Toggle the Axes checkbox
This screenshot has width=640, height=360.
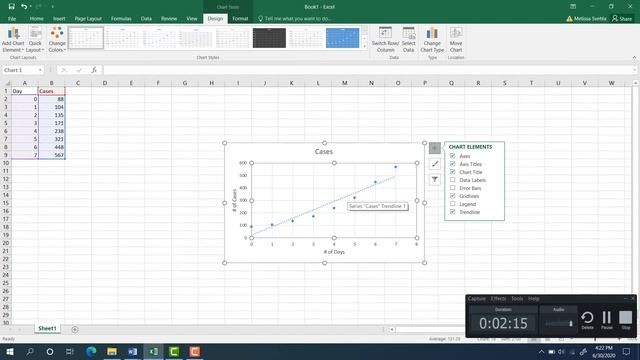coord(453,156)
